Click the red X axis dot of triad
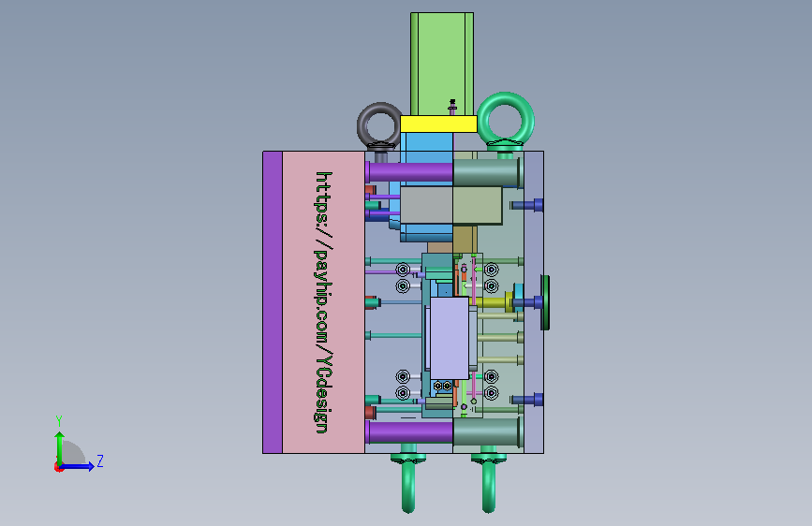Screen dimensions: 812x526 coord(58,467)
